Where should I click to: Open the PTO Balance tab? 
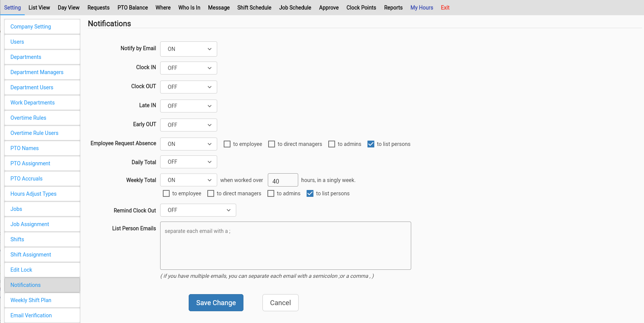[133, 8]
